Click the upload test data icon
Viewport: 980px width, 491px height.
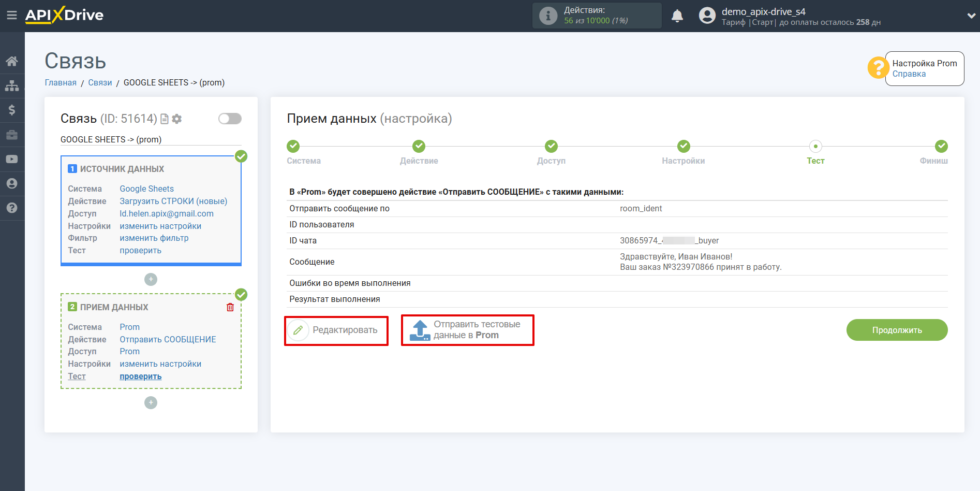click(420, 330)
